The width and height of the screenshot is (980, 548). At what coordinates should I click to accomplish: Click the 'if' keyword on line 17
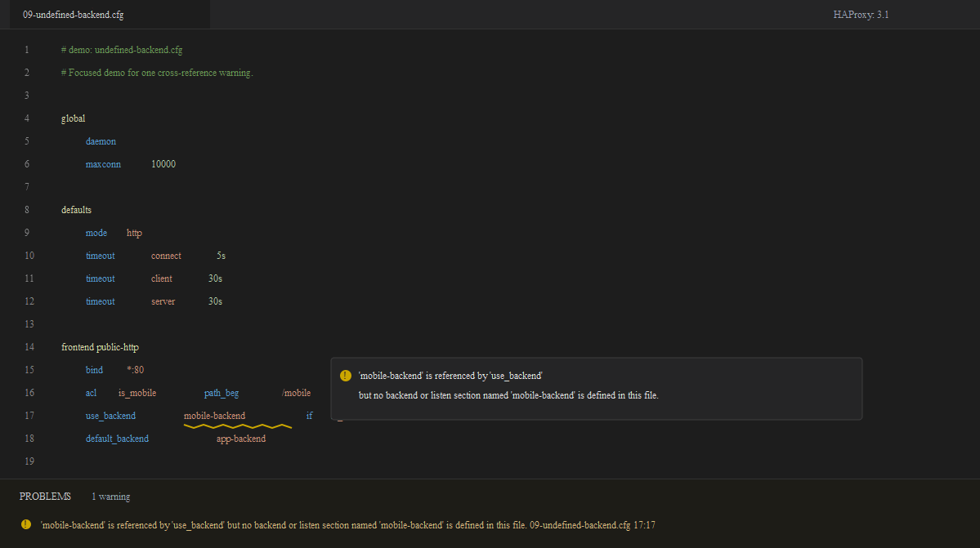click(310, 416)
